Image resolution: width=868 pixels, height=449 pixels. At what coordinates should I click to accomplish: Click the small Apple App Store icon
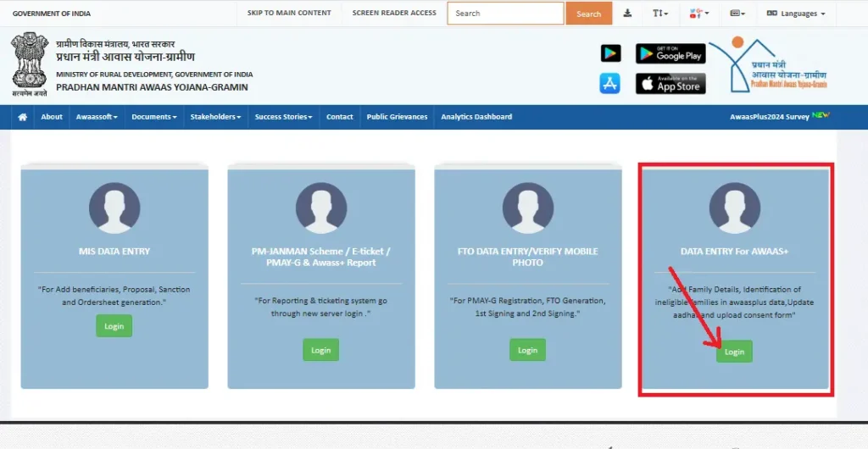[609, 84]
